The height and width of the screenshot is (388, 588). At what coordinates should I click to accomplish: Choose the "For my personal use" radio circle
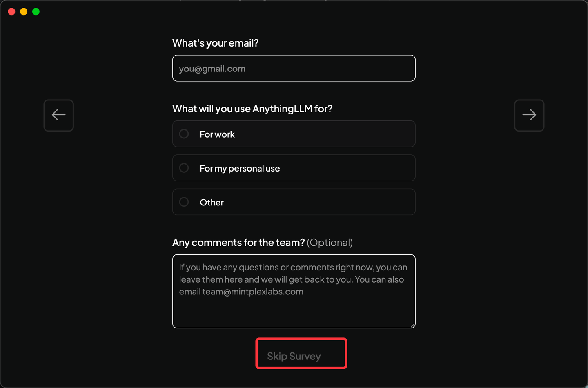(184, 168)
